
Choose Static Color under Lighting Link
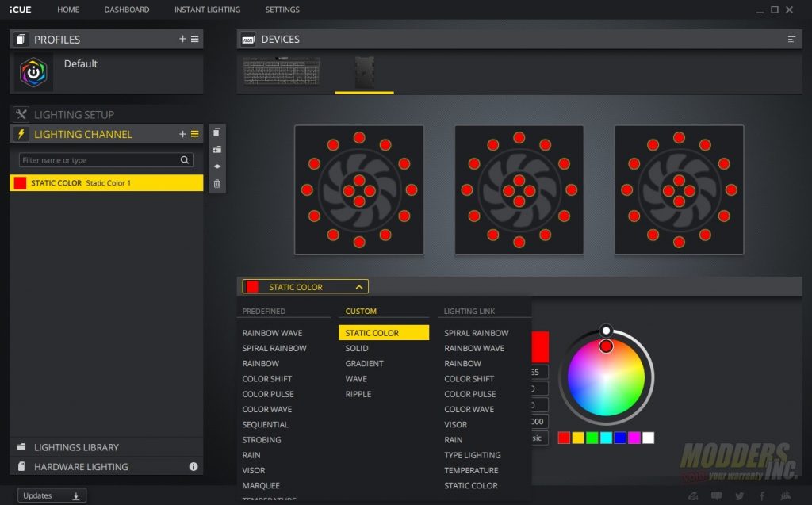(x=471, y=486)
